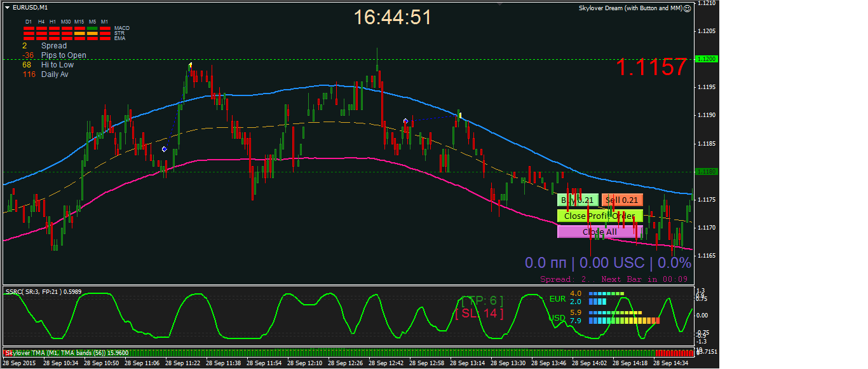Click the EUR 4.0 strength value

click(x=576, y=293)
